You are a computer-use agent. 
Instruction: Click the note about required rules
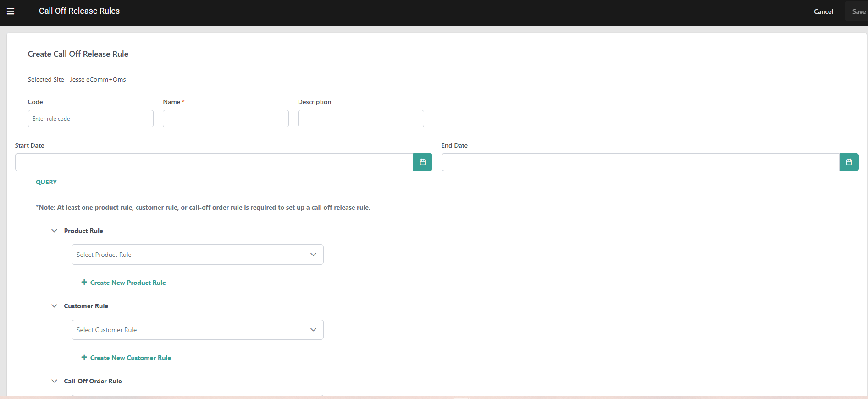[x=203, y=207]
